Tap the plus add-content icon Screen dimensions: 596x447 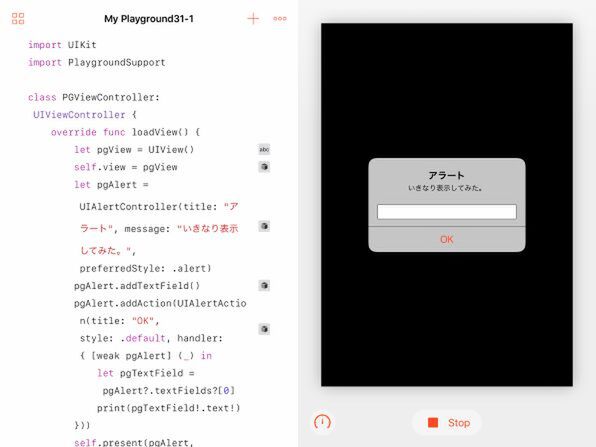253,18
